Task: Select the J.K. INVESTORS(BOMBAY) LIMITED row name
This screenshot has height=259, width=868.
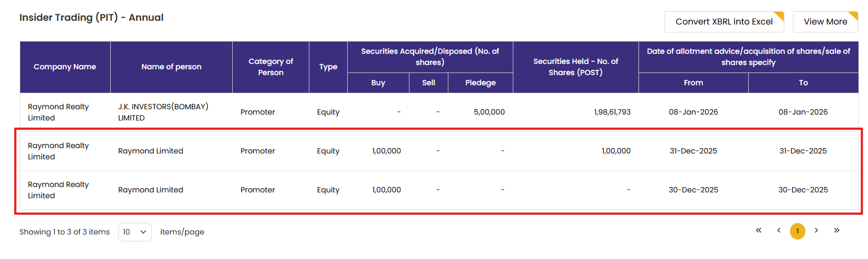Action: point(163,112)
